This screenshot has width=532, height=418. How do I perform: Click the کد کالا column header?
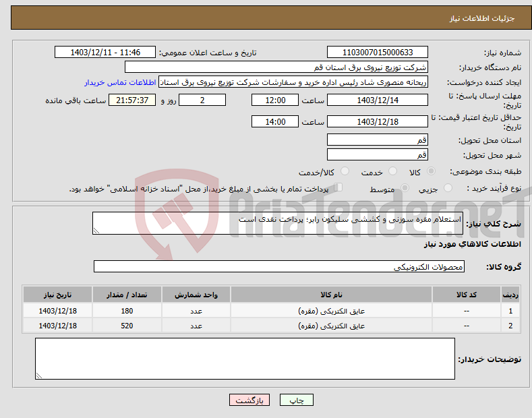pyautogui.click(x=466, y=295)
